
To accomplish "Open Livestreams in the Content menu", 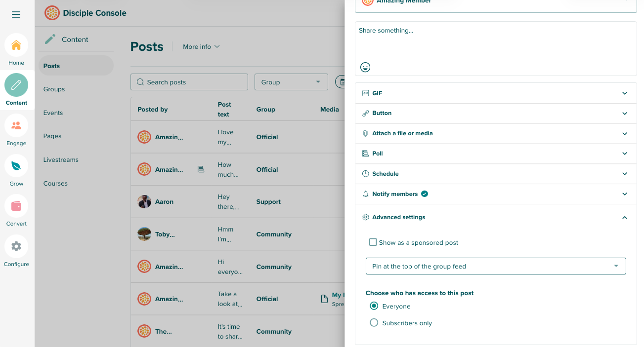I will [x=61, y=160].
